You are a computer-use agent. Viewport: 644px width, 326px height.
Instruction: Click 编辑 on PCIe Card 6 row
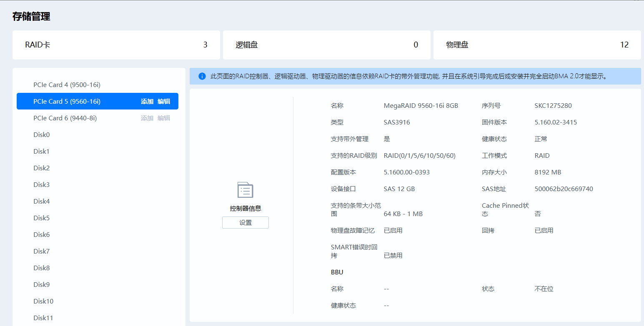[164, 118]
